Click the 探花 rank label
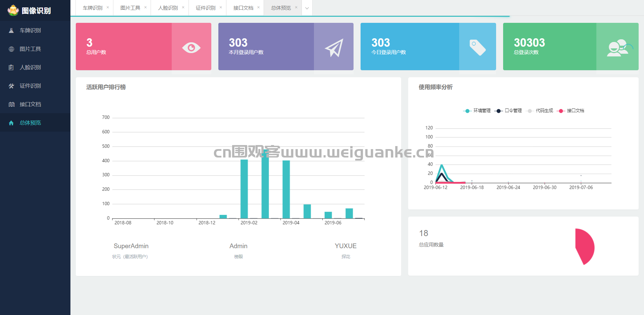 [x=346, y=257]
